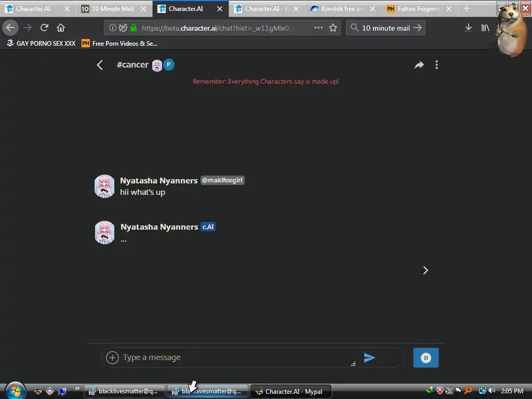
Task: Click the message box resize grip
Action: click(353, 363)
